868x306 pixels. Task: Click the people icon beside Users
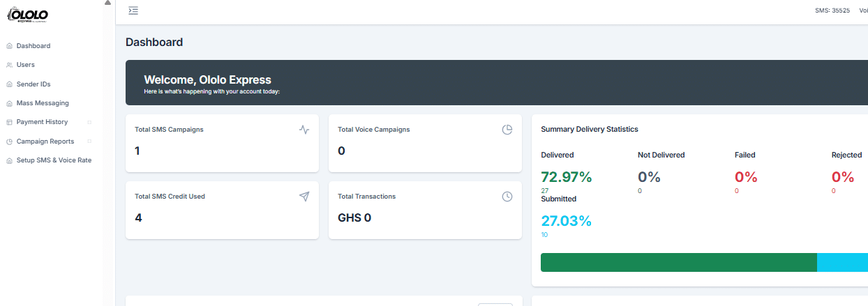click(9, 65)
